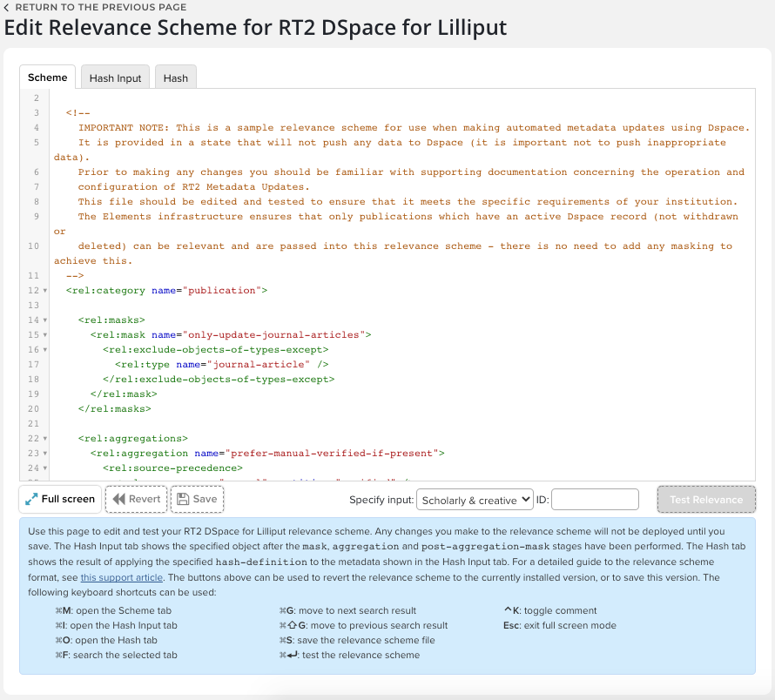This screenshot has height=700, width=775.
Task: Click the opening rel:exclude-objects-of-types-except tag
Action: [215, 349]
